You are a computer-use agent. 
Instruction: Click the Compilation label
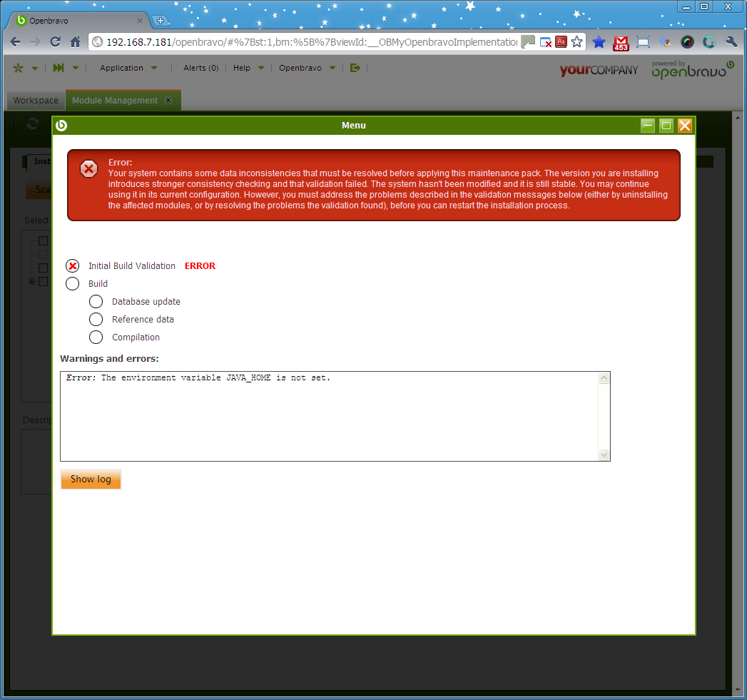(136, 338)
